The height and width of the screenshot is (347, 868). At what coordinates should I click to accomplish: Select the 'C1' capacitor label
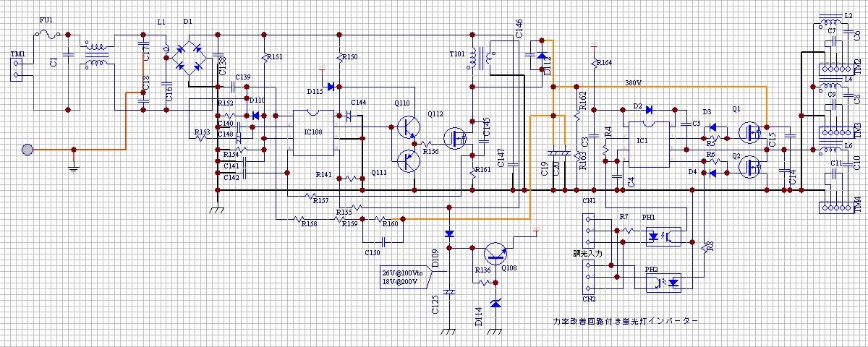54,63
